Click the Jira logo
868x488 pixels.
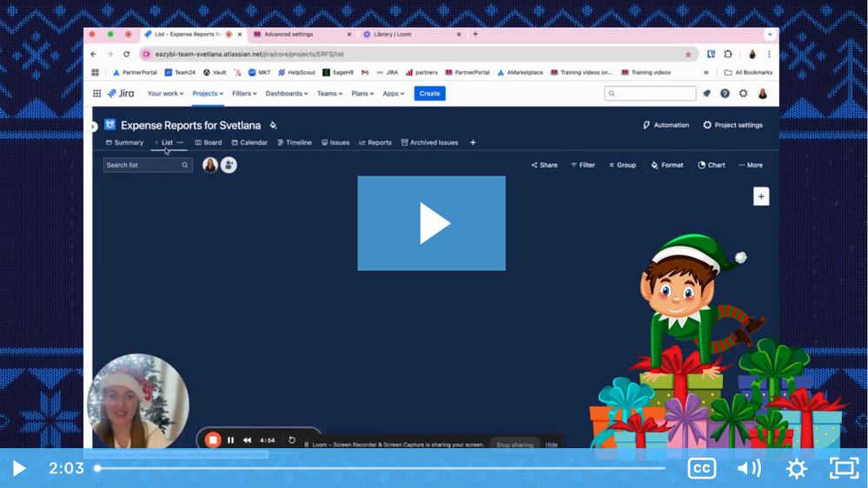tap(121, 94)
